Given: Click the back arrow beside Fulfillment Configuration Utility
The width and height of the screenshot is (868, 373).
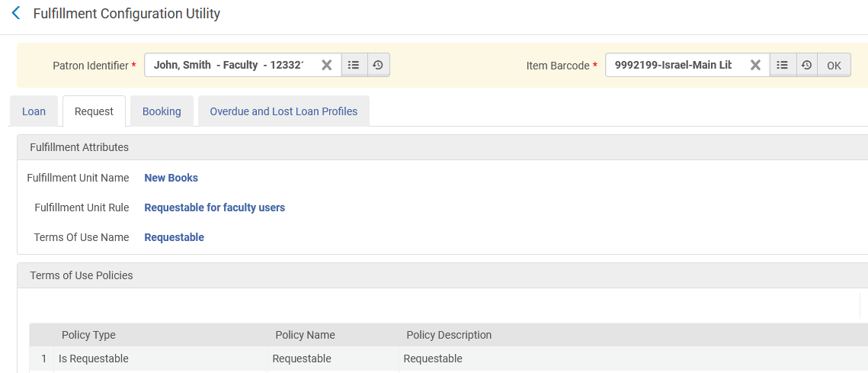Looking at the screenshot, I should (16, 14).
